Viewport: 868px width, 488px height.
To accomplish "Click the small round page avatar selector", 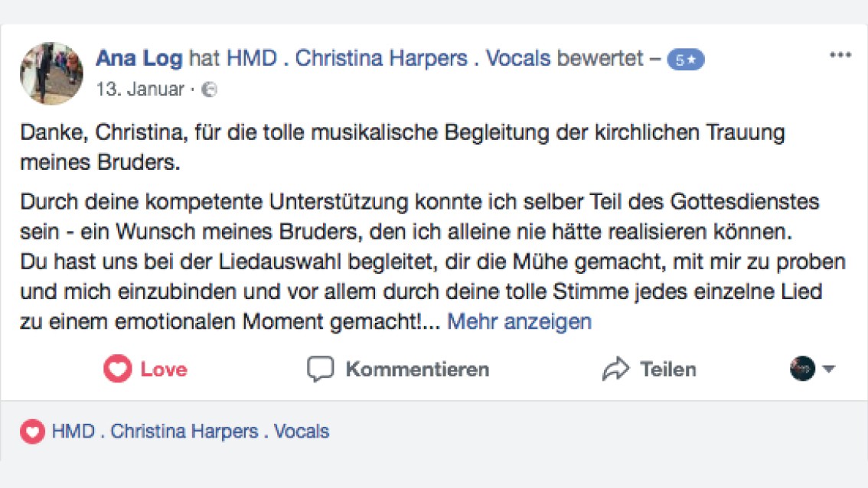I will coord(802,369).
